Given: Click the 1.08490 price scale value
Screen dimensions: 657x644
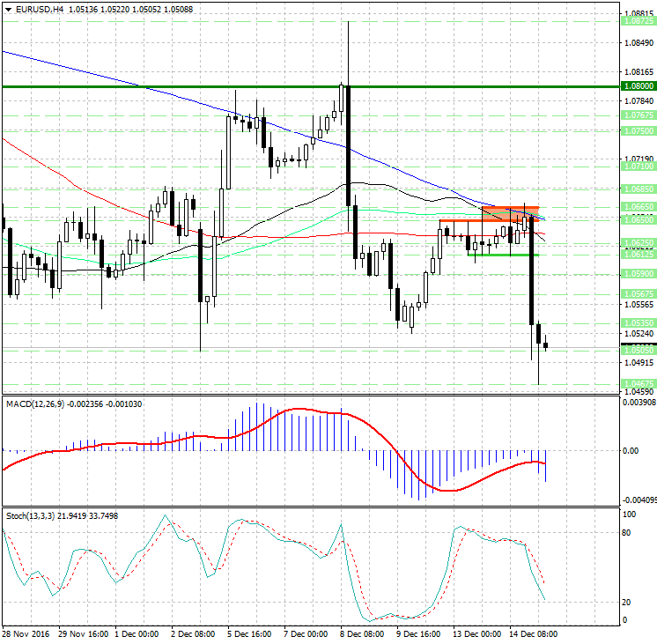Looking at the screenshot, I should (x=639, y=43).
